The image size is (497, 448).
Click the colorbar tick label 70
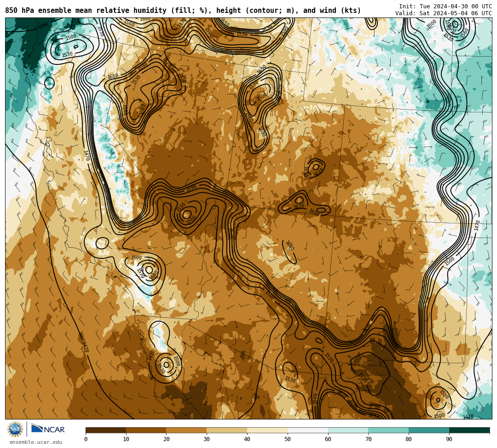pyautogui.click(x=368, y=439)
